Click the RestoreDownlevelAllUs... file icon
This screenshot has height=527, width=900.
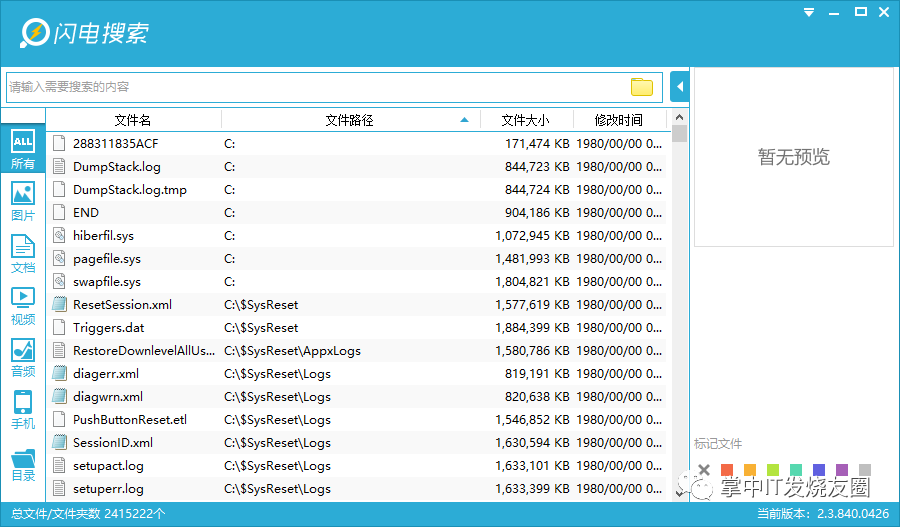(59, 351)
